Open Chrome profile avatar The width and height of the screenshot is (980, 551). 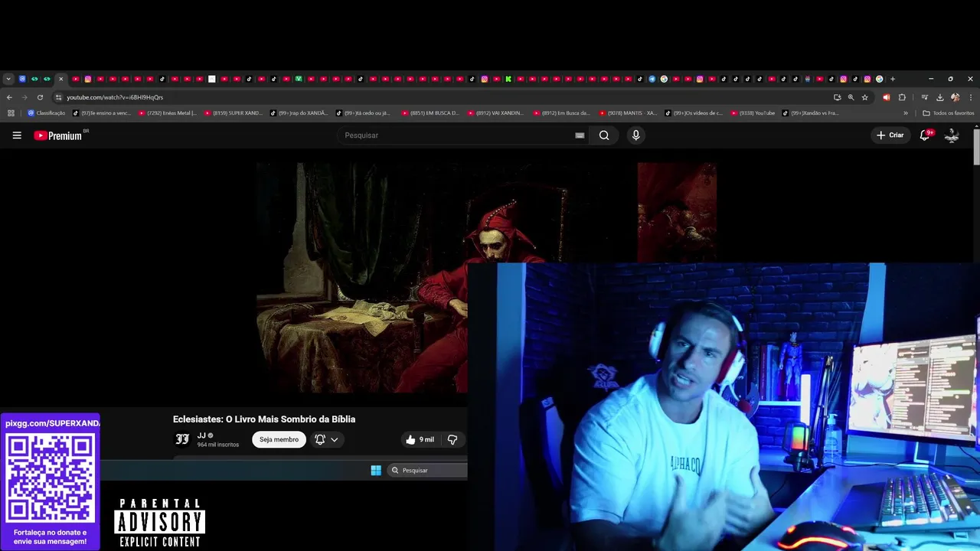(955, 97)
